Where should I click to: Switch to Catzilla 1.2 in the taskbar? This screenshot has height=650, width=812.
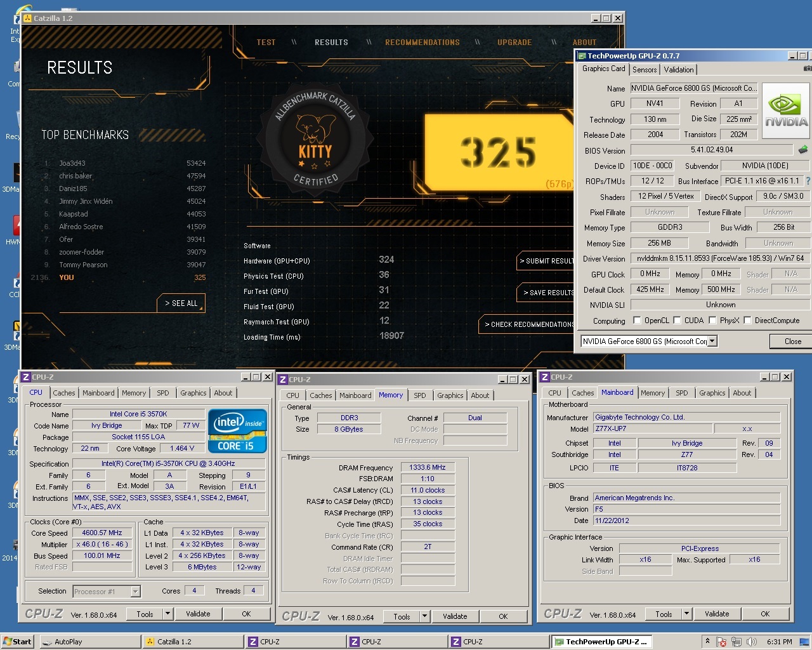click(x=192, y=642)
